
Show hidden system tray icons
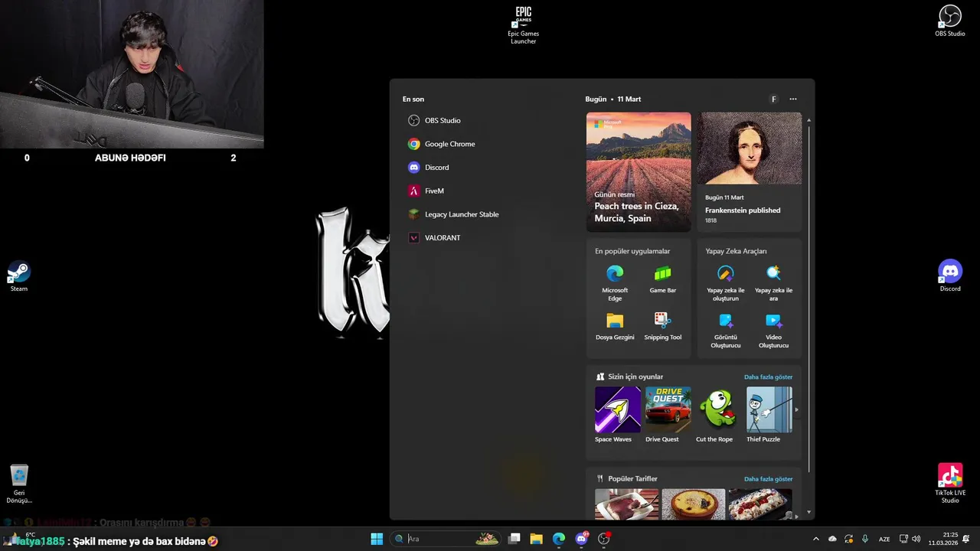(815, 539)
